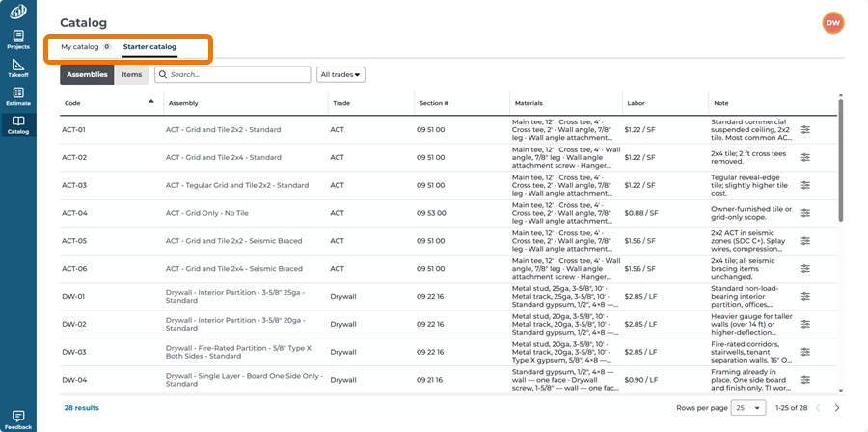The height and width of the screenshot is (432, 868).
Task: Open the All trades filter dropdown
Action: 340,74
